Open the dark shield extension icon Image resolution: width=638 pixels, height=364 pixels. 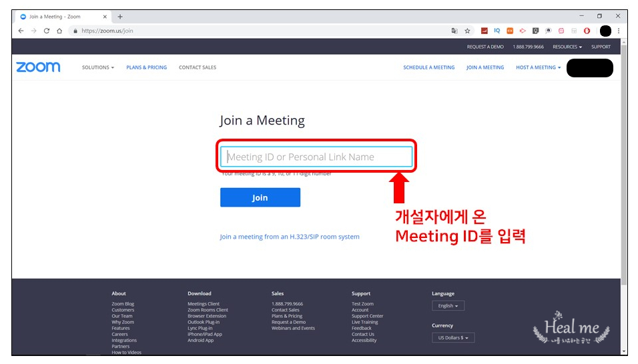pos(535,31)
